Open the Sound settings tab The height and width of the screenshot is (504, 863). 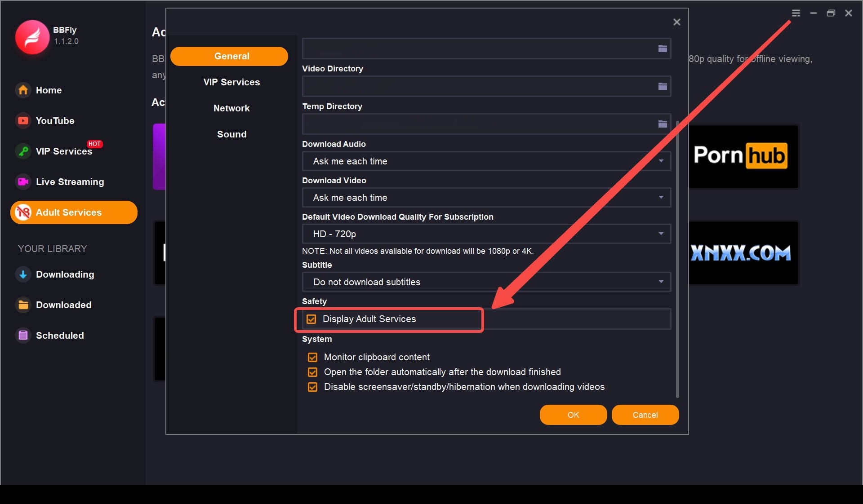231,134
